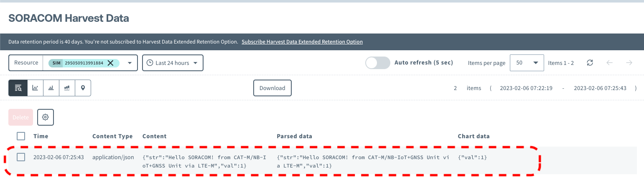Switch to the table search view icon
The width and height of the screenshot is (644, 178).
click(x=18, y=88)
